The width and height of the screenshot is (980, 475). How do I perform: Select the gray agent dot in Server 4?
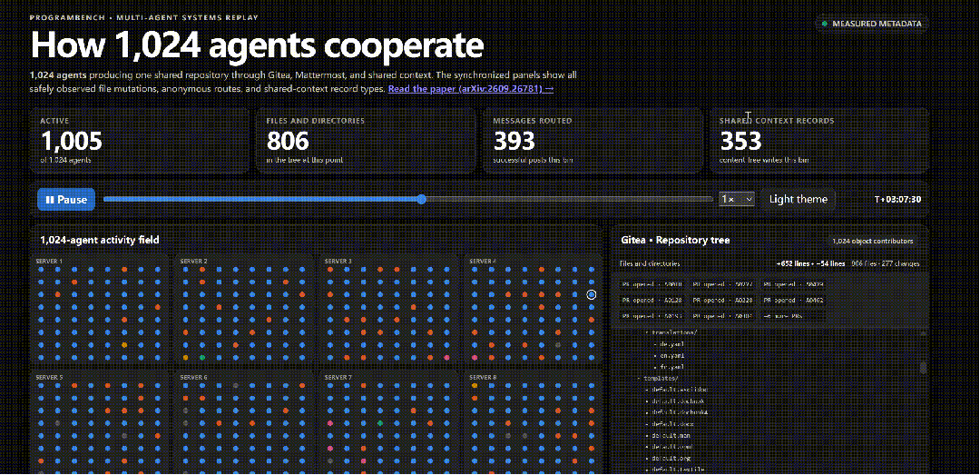557,345
